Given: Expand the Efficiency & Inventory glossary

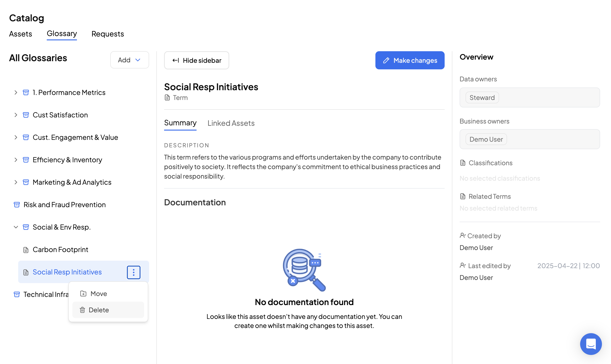Looking at the screenshot, I should pyautogui.click(x=16, y=160).
